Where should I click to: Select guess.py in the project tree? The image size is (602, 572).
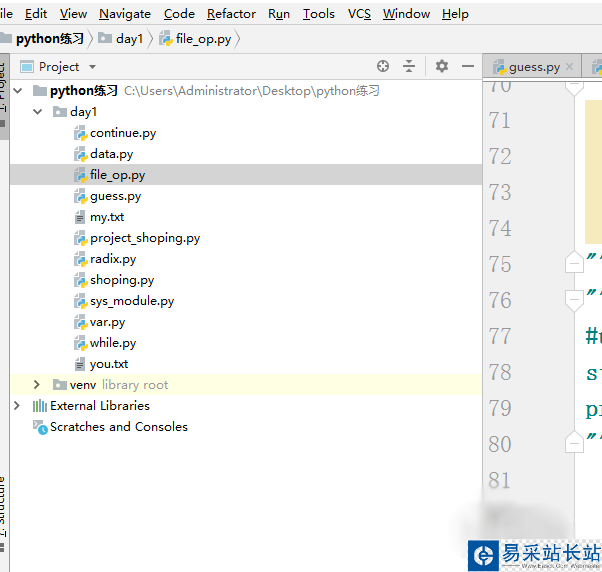(115, 196)
